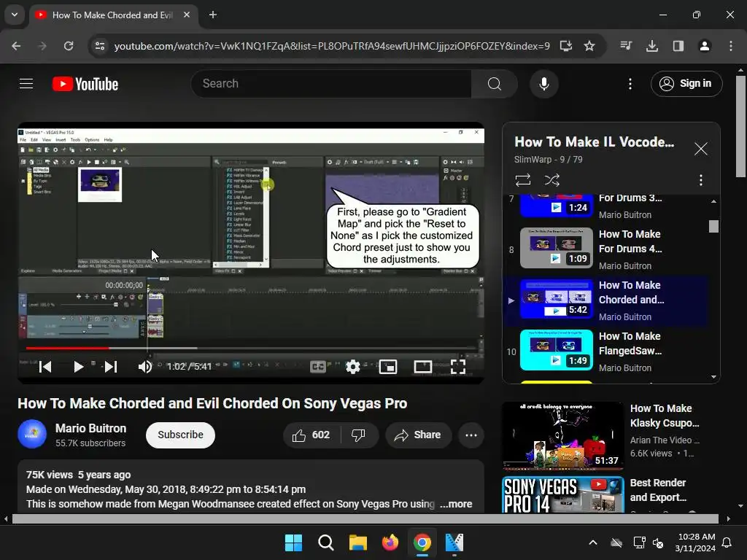
Task: Open taskbar Search
Action: click(x=326, y=542)
